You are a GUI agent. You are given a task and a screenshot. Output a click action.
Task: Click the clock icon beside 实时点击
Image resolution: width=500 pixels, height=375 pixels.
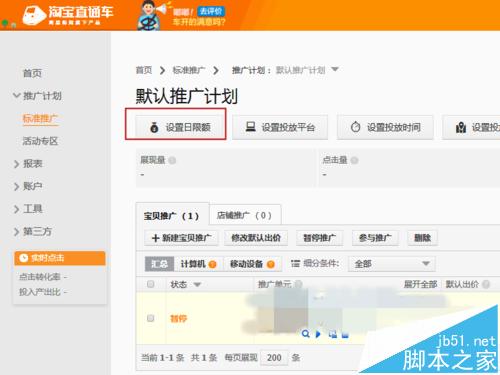(x=23, y=258)
